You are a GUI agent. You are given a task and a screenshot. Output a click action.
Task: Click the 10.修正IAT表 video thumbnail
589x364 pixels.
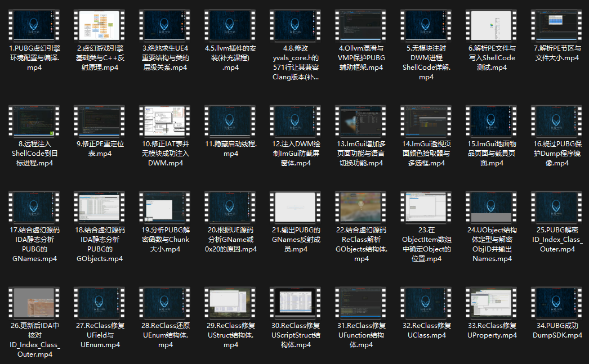click(x=165, y=122)
